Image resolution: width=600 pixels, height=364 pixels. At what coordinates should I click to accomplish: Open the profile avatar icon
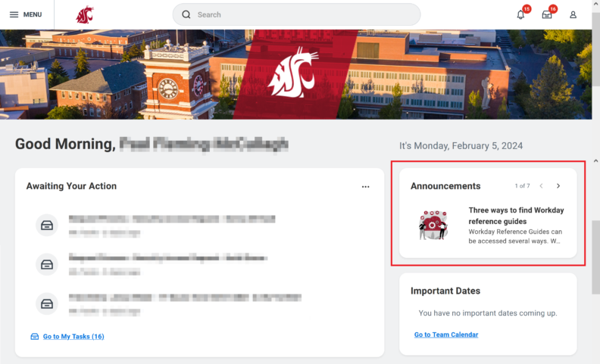[x=573, y=14]
